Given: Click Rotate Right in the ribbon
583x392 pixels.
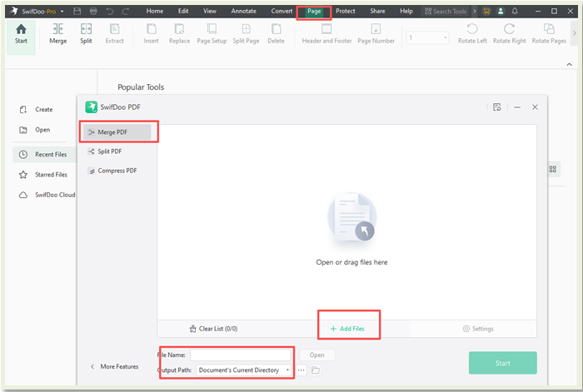Looking at the screenshot, I should click(x=510, y=34).
